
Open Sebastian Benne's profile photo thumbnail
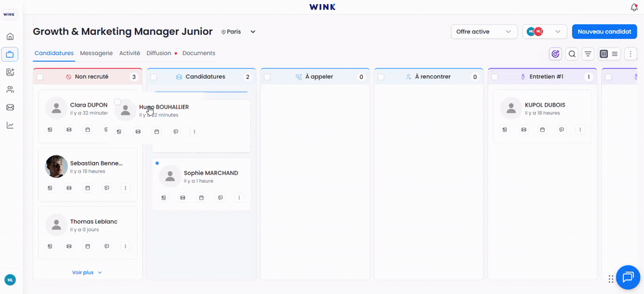click(x=56, y=167)
